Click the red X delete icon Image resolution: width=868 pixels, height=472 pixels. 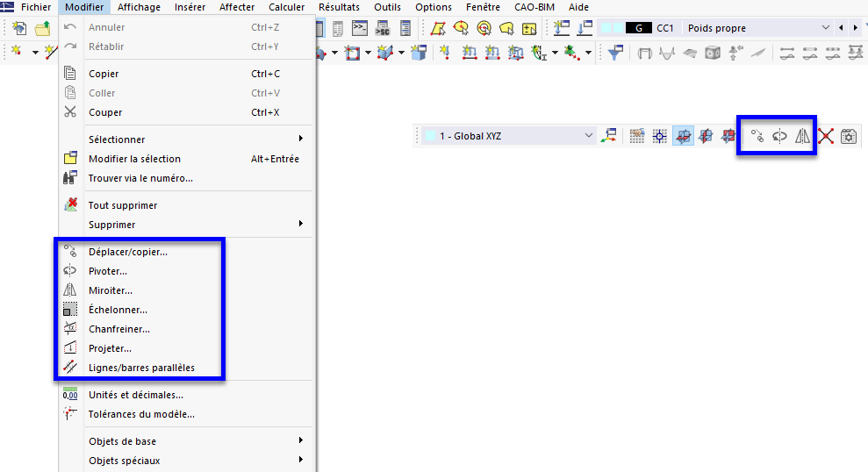pyautogui.click(x=826, y=136)
